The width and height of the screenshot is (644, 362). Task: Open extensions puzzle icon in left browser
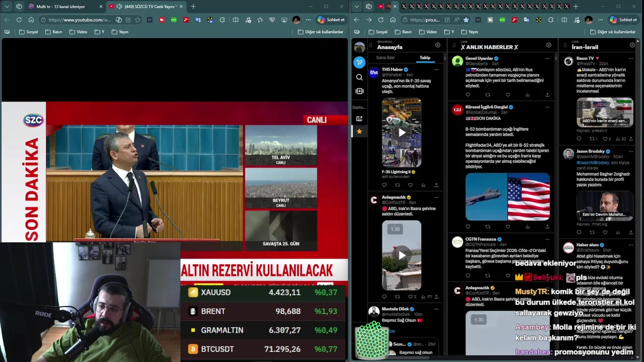click(x=222, y=20)
